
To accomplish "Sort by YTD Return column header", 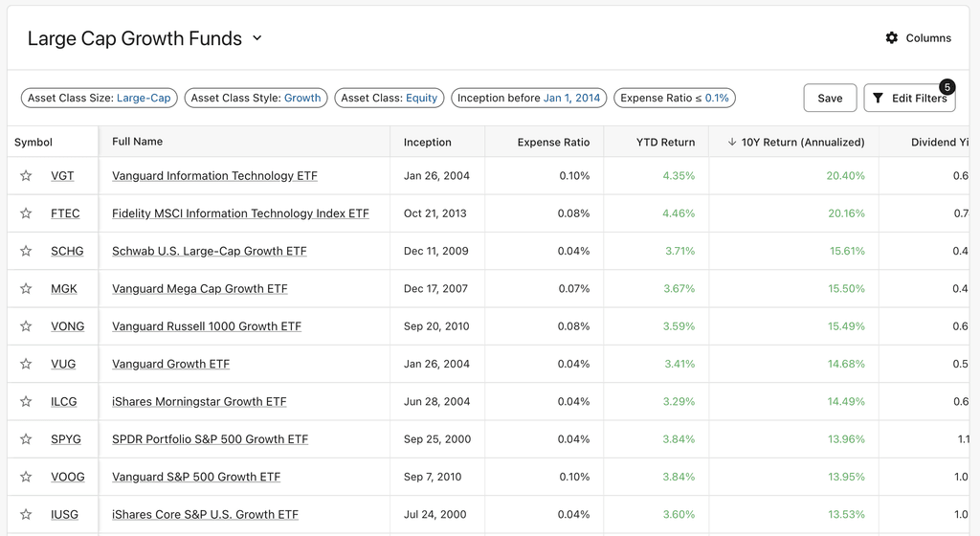I will (665, 142).
